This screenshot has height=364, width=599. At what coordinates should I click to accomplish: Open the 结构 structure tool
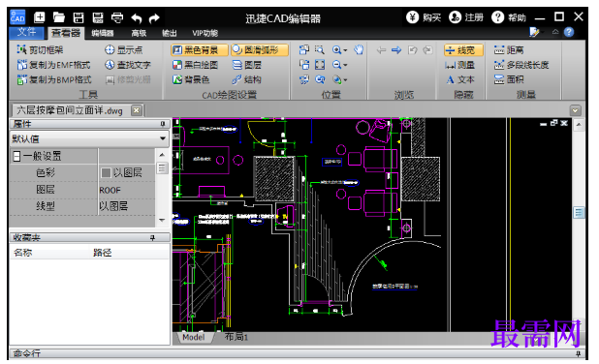click(x=247, y=79)
